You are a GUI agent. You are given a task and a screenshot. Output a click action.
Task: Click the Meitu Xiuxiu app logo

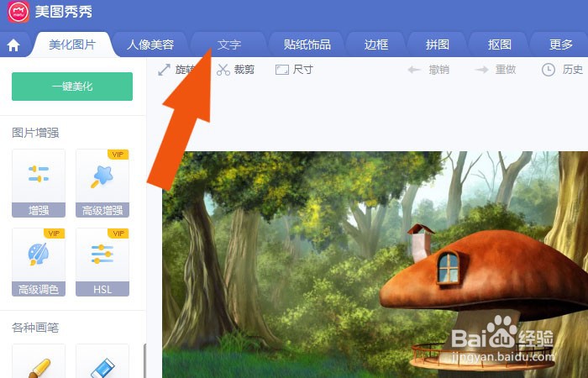point(18,12)
